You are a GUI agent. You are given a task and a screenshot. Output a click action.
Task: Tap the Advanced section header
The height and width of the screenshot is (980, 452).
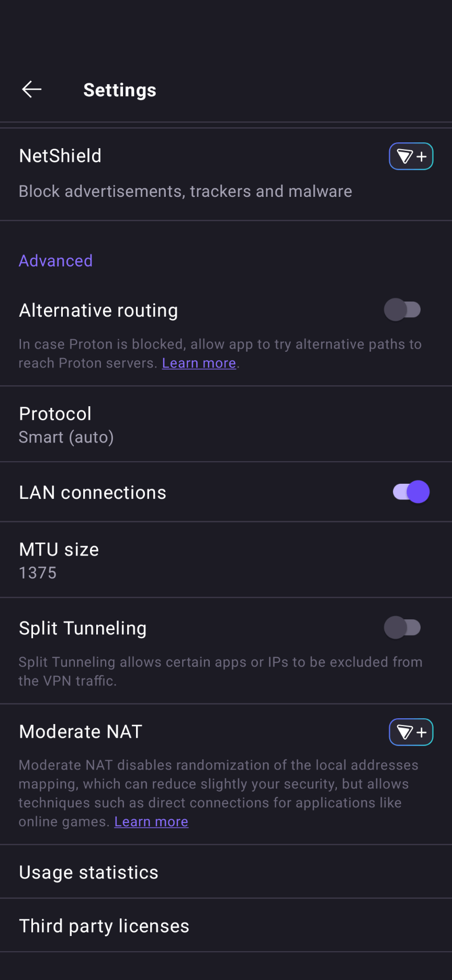[x=56, y=261]
